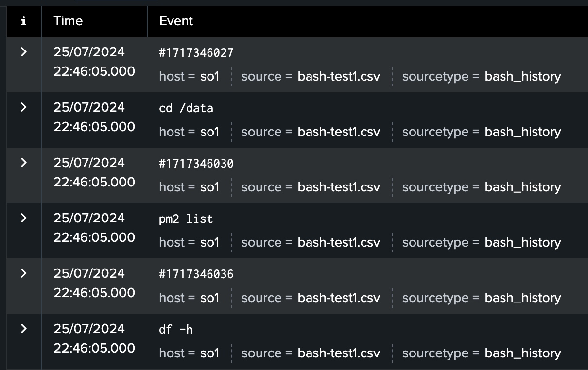Expand the "cd /data" event row
Viewport: 588px width, 370px height.
click(x=23, y=107)
